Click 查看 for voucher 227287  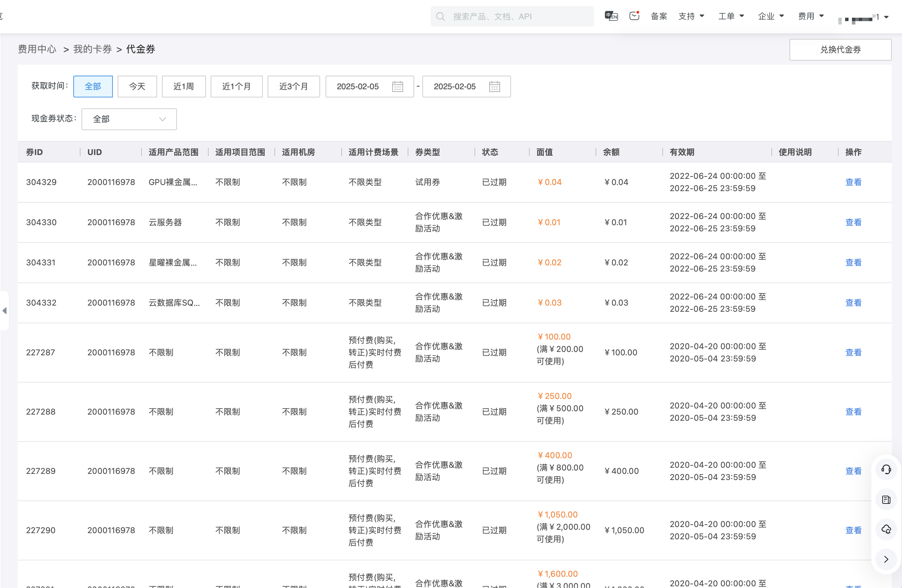853,353
